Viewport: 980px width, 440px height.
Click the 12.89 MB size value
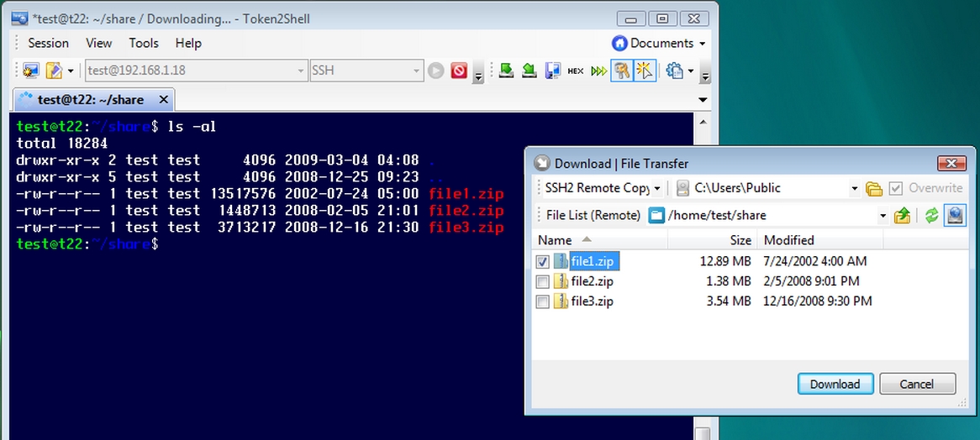[x=725, y=261]
